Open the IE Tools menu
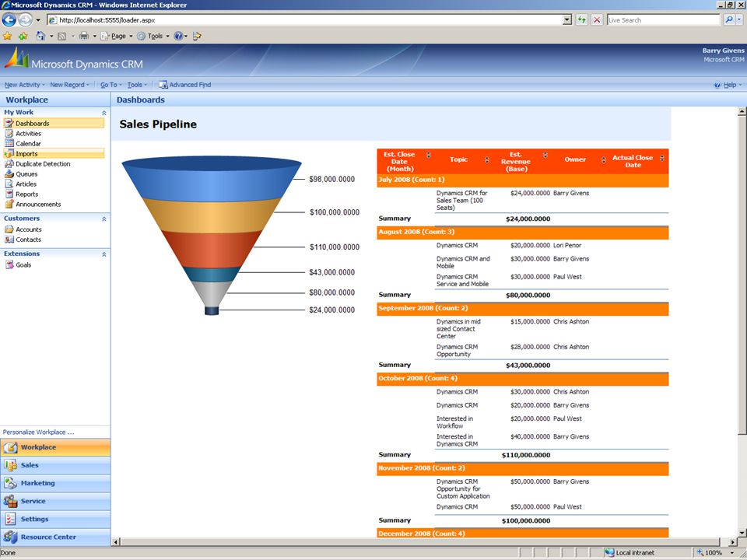Screen dimensions: 747x560 [x=153, y=37]
